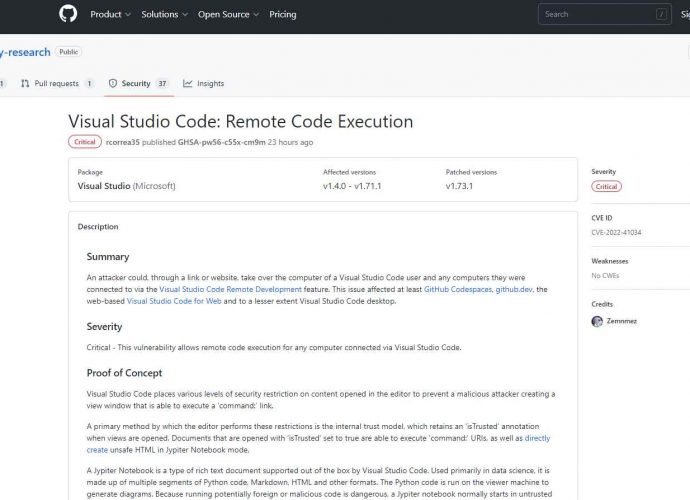The image size is (690, 500).
Task: Open the Security tab
Action: pyautogui.click(x=139, y=83)
